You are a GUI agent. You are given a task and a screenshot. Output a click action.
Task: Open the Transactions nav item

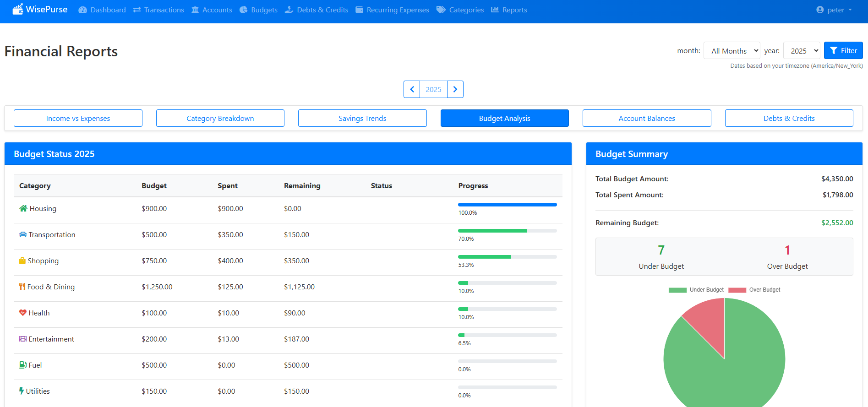pyautogui.click(x=158, y=10)
